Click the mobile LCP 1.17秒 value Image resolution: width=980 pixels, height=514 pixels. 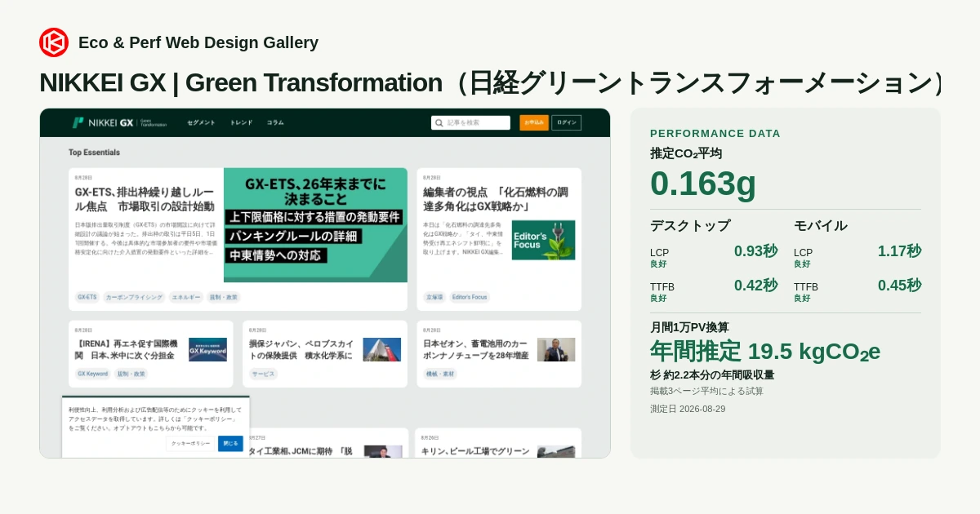click(899, 251)
